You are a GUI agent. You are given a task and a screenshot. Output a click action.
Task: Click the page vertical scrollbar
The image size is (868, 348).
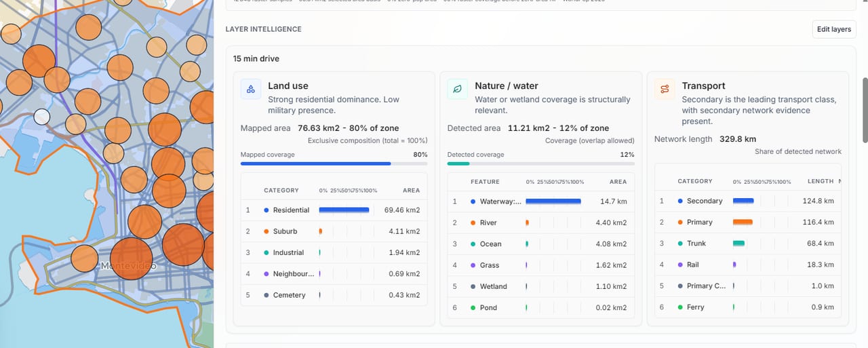[865, 109]
